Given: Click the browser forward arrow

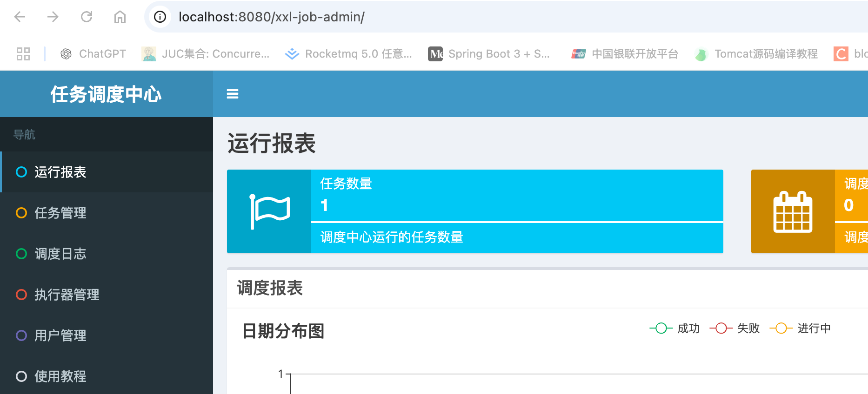Looking at the screenshot, I should point(53,17).
